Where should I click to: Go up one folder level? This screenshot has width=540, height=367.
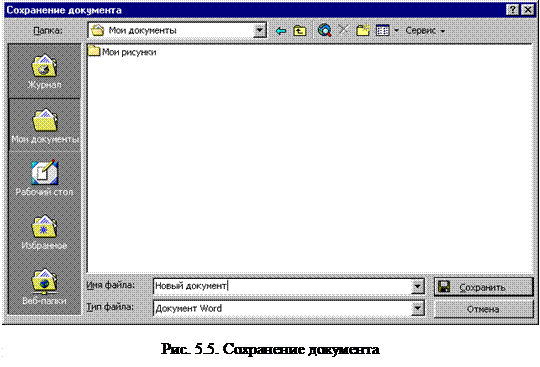300,31
